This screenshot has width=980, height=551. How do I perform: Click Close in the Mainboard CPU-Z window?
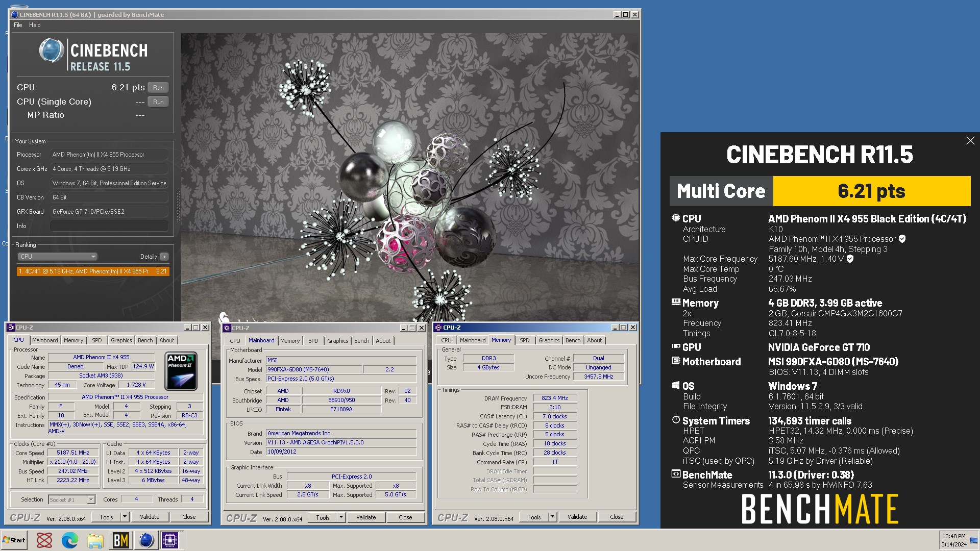(405, 517)
